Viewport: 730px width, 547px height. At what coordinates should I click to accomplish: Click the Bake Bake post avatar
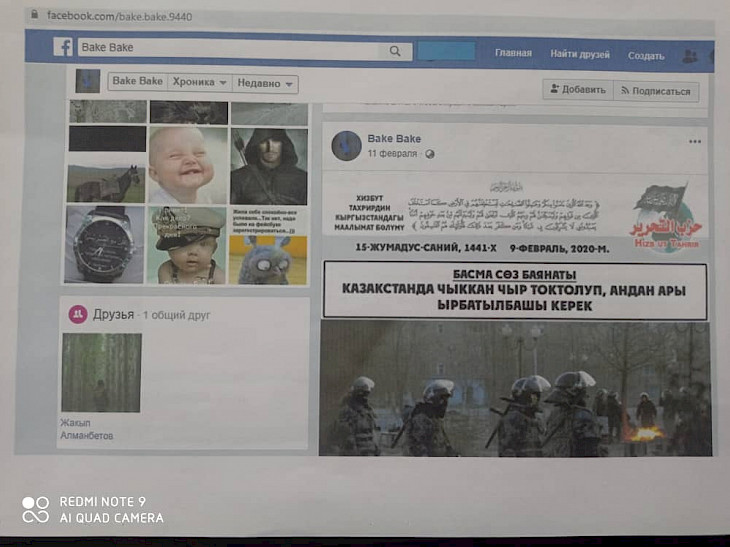[x=346, y=146]
